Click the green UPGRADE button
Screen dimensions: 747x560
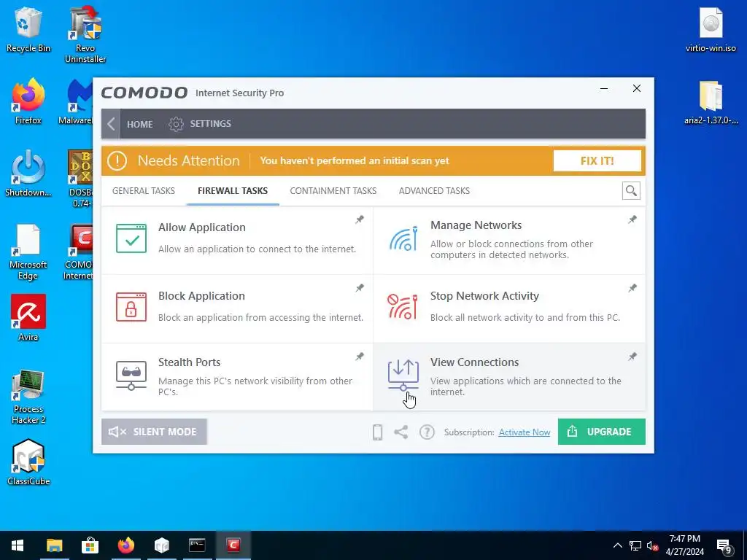[x=602, y=432]
